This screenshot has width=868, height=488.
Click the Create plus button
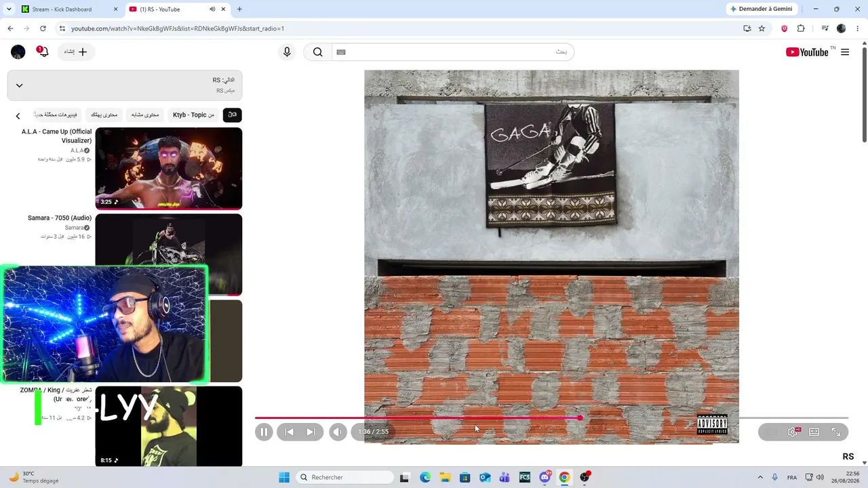click(76, 52)
